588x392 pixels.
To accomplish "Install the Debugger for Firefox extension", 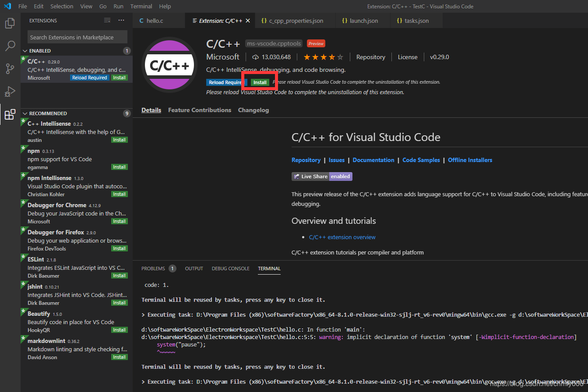I will pyautogui.click(x=120, y=249).
